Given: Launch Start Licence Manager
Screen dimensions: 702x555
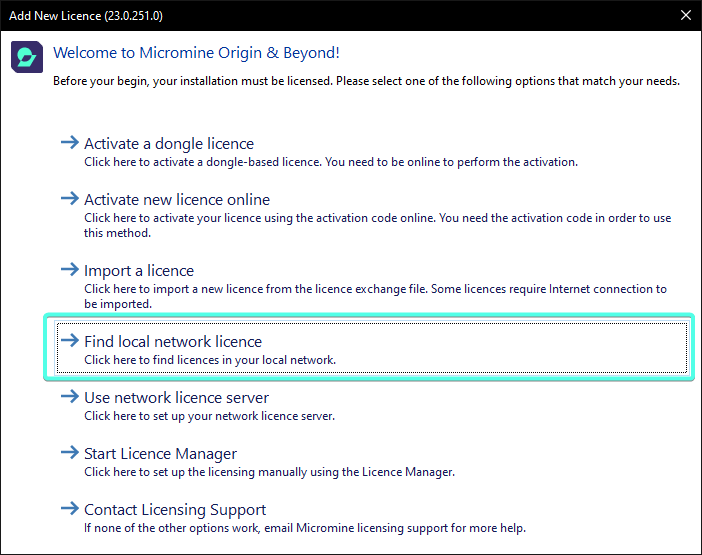Looking at the screenshot, I should (x=160, y=454).
